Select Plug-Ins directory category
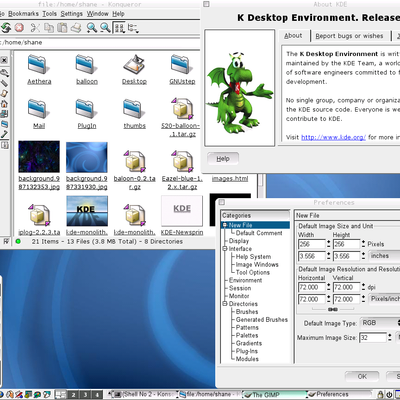 pos(247,351)
